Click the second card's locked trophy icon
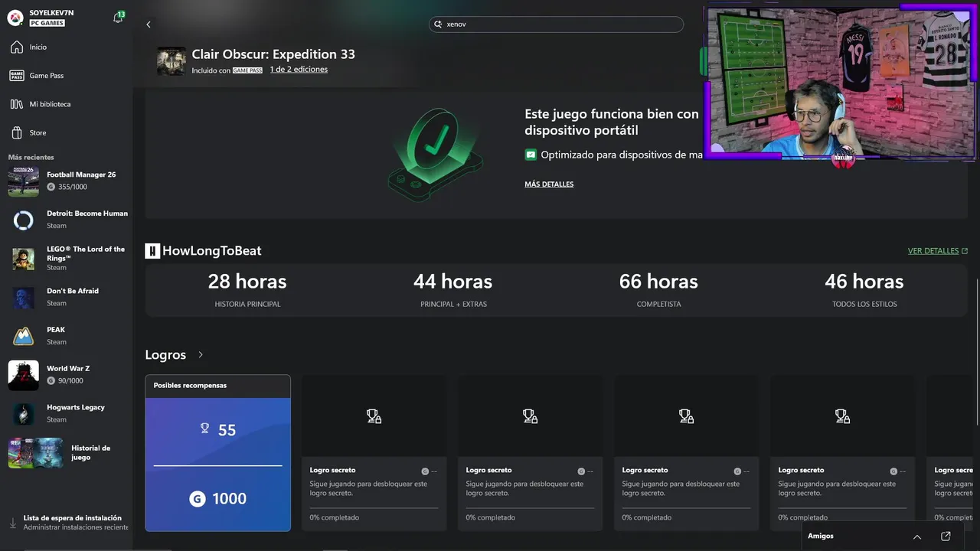Viewport: 980px width, 551px height. click(x=530, y=416)
